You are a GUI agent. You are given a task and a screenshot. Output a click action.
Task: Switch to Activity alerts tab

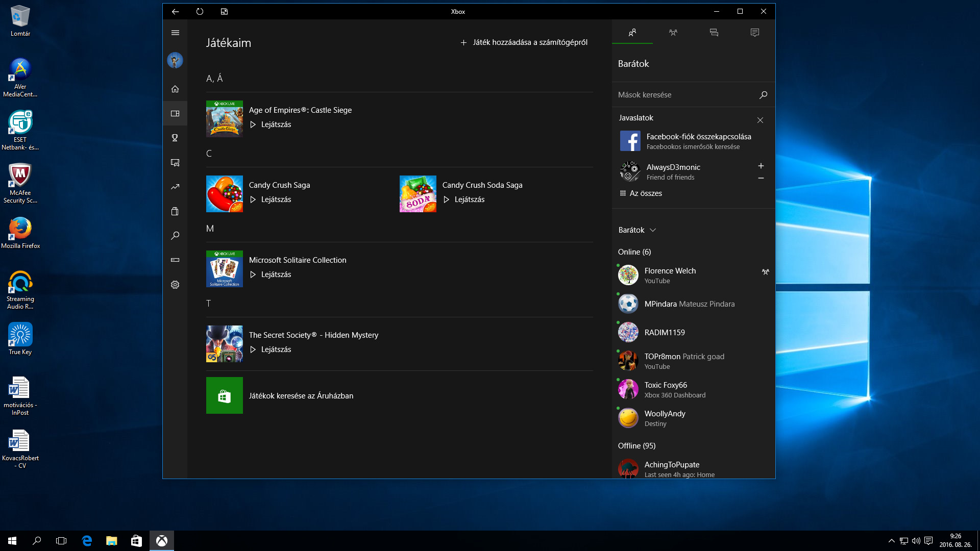point(754,33)
